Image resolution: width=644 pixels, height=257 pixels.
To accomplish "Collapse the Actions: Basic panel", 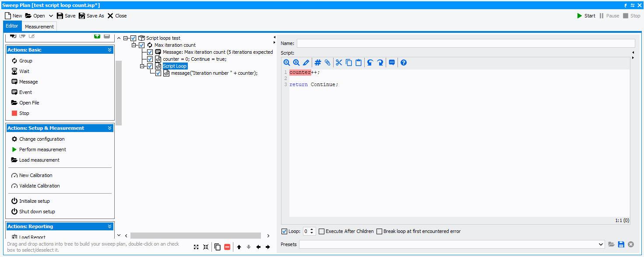I will [x=110, y=50].
